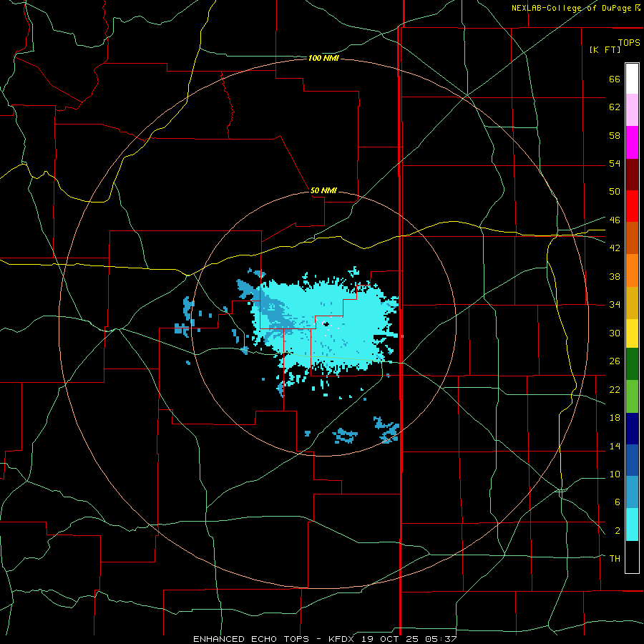Click the K FT units label

click(605, 49)
